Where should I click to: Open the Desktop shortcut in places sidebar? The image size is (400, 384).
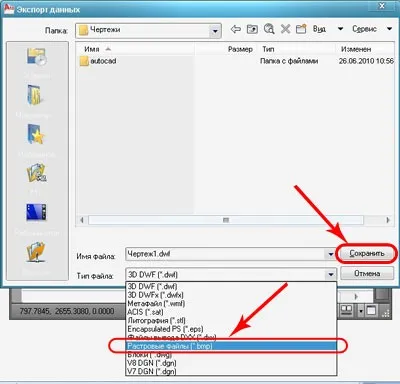point(36,212)
